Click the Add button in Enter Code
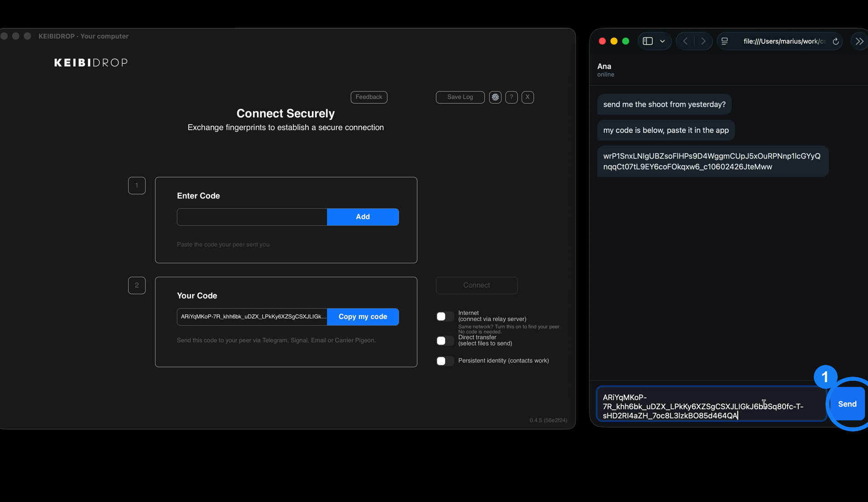The width and height of the screenshot is (868, 502). (x=363, y=217)
